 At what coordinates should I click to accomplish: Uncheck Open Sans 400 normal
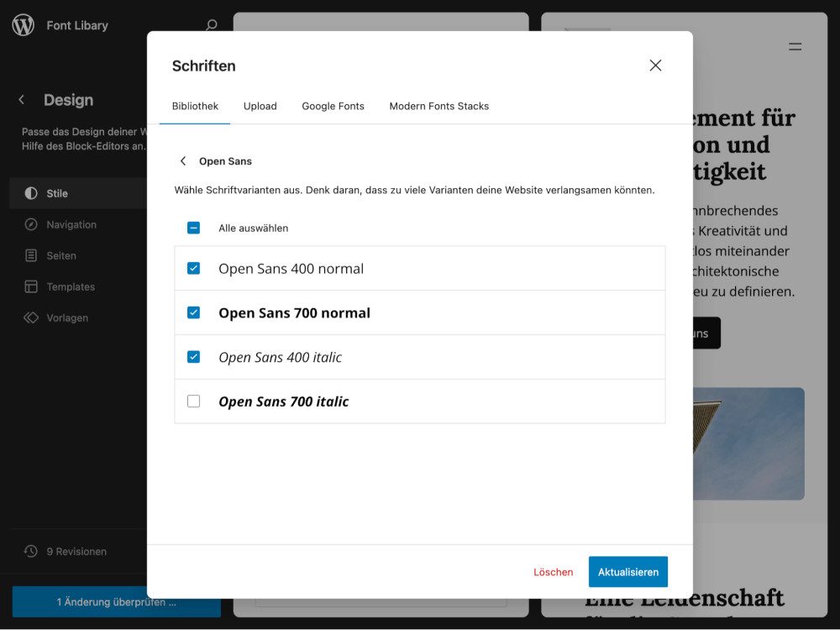click(x=194, y=269)
